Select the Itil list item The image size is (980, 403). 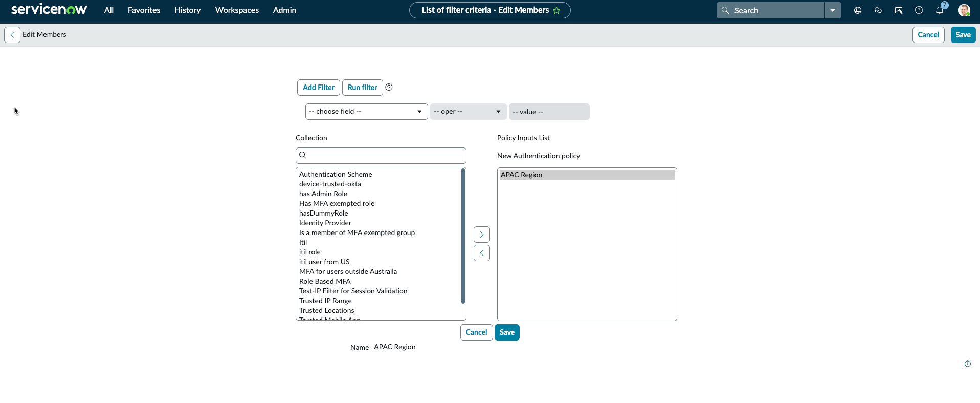(380, 242)
